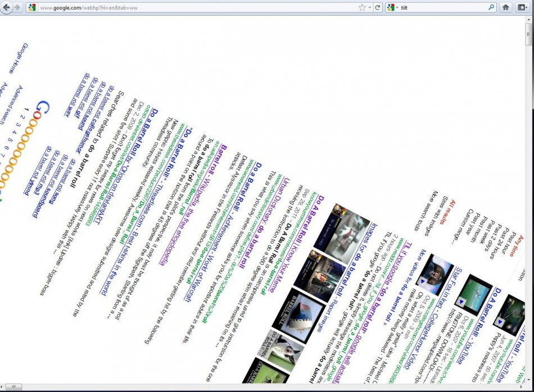
Task: Go to results page 6
Action: pyautogui.click(x=6, y=147)
